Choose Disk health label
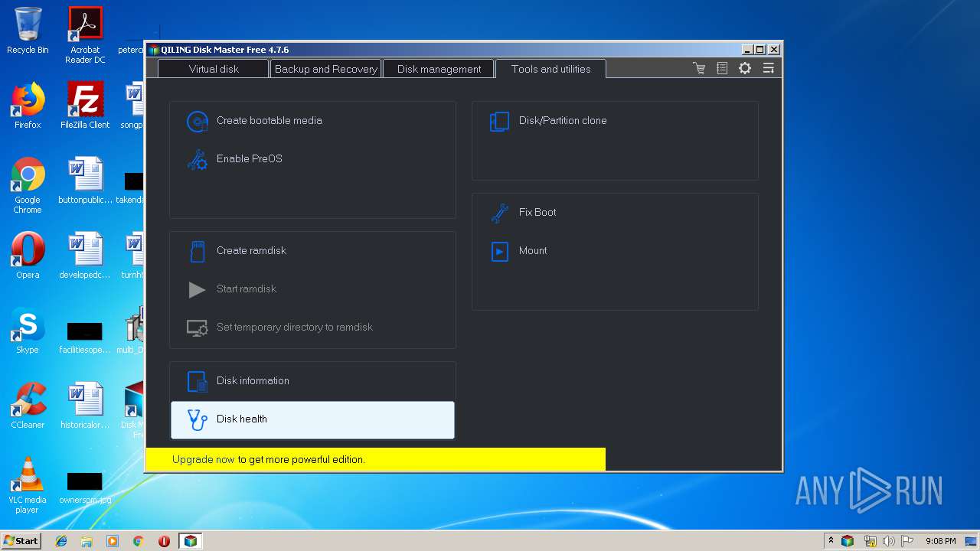The width and height of the screenshot is (980, 551). (x=241, y=419)
